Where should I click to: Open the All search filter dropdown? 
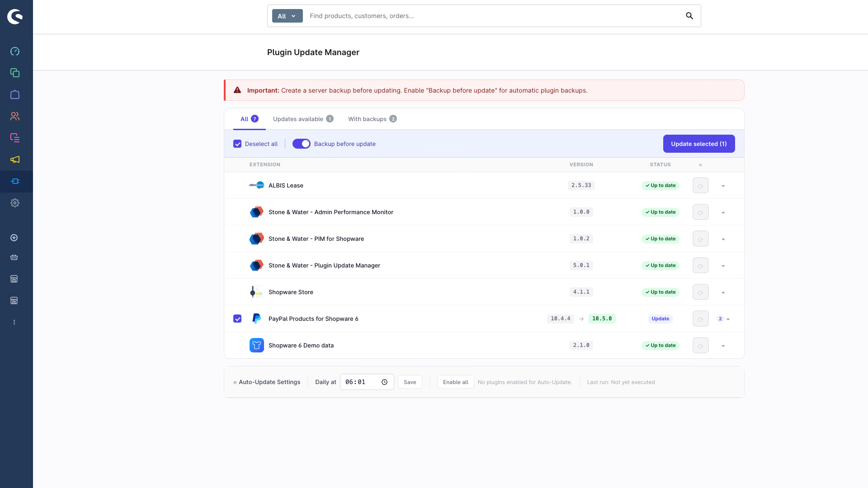click(x=287, y=16)
